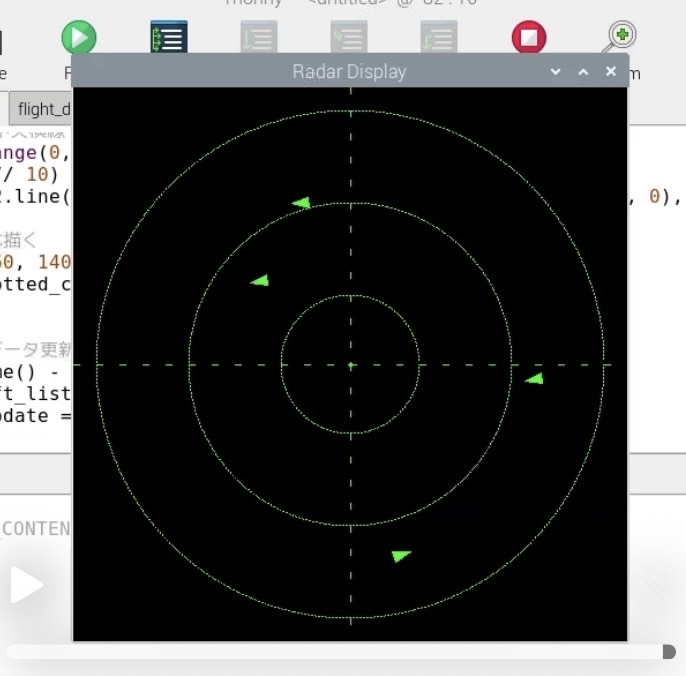This screenshot has height=676, width=686.
Task: Maximize the Radar Display window
Action: [x=583, y=71]
